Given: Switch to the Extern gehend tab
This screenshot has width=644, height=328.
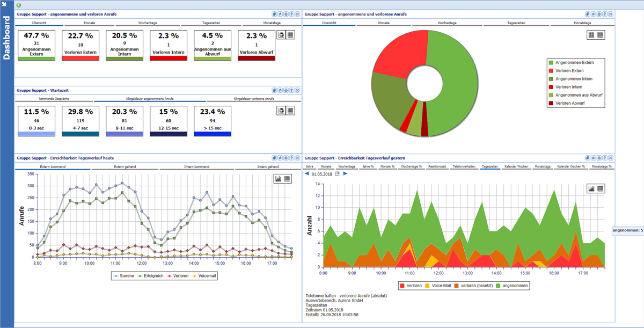Looking at the screenshot, I should (x=125, y=167).
